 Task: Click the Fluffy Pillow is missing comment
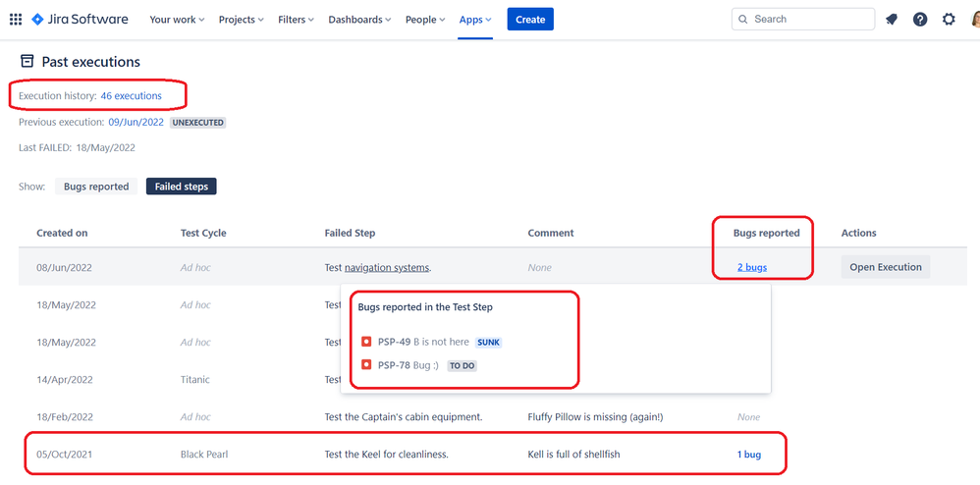(x=595, y=417)
